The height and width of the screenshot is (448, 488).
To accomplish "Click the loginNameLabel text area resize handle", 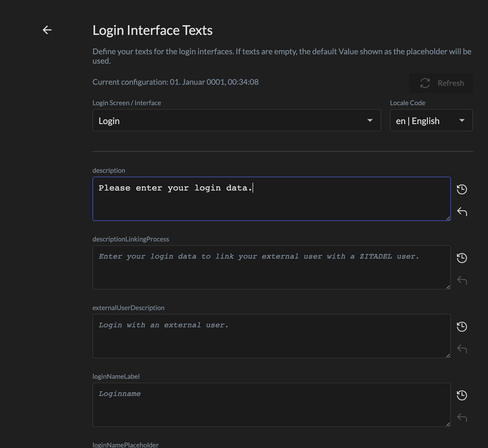I will [448, 424].
